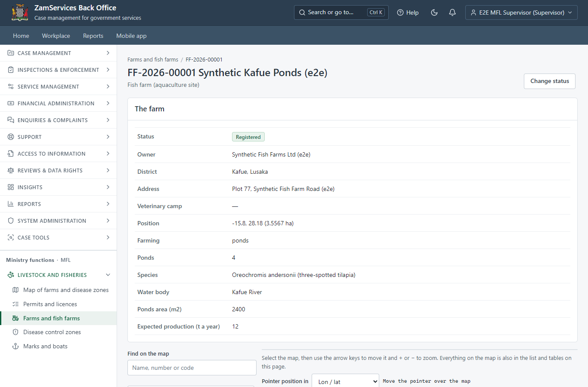Open the Reports top navigation item
Image resolution: width=588 pixels, height=387 pixels.
point(93,36)
